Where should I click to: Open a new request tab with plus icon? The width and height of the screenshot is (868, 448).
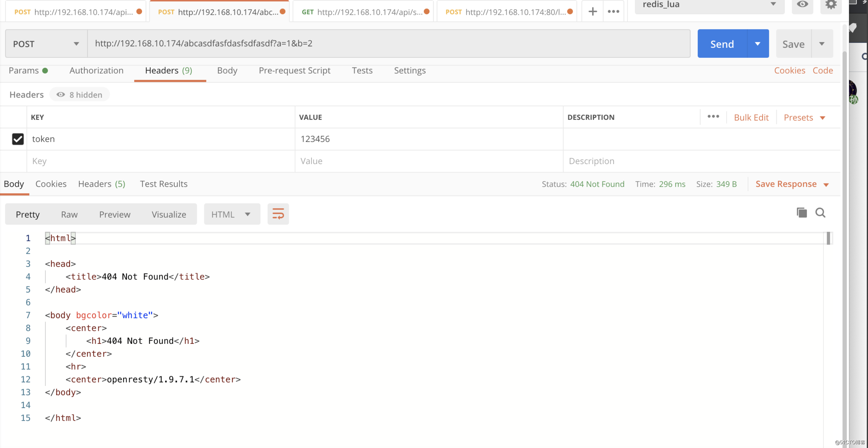point(592,12)
